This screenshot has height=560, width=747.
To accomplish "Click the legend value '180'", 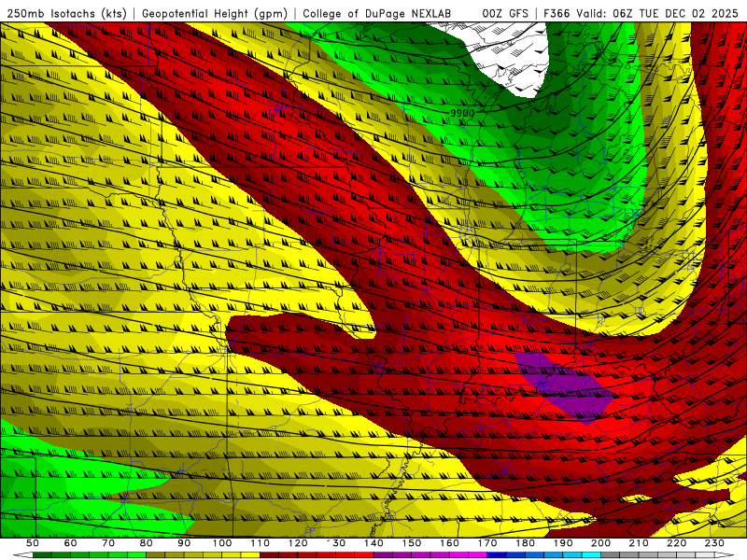I will pyautogui.click(x=525, y=543).
